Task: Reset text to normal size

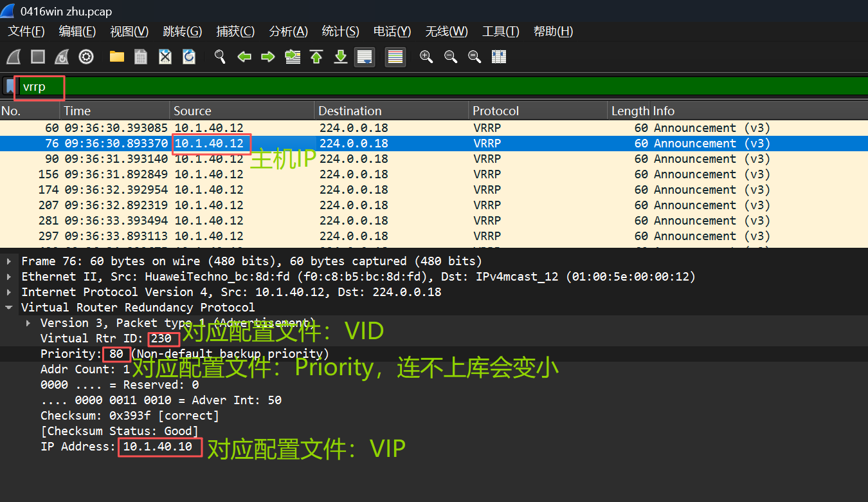Action: click(x=475, y=57)
